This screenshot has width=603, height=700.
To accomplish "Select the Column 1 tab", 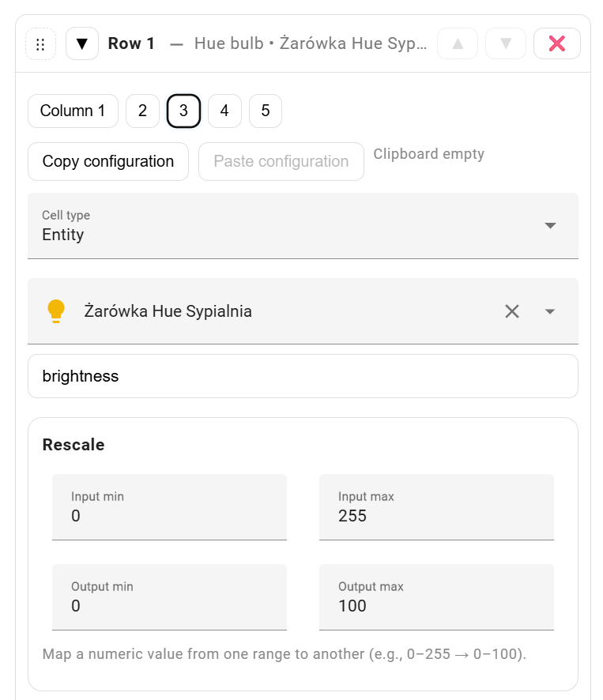I will (x=73, y=111).
